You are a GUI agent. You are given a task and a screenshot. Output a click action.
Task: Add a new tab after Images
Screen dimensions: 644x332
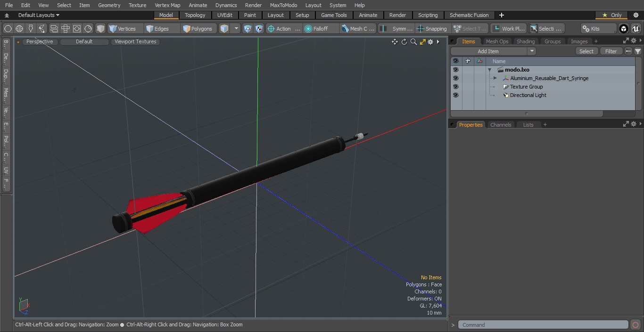596,41
